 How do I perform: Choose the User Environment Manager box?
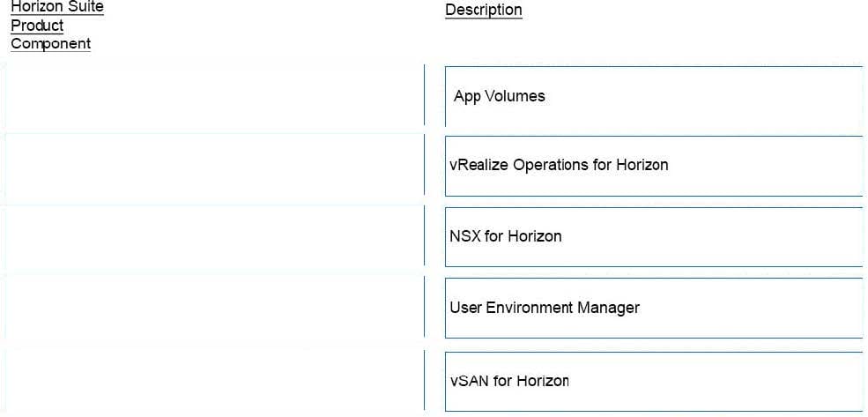coord(656,308)
